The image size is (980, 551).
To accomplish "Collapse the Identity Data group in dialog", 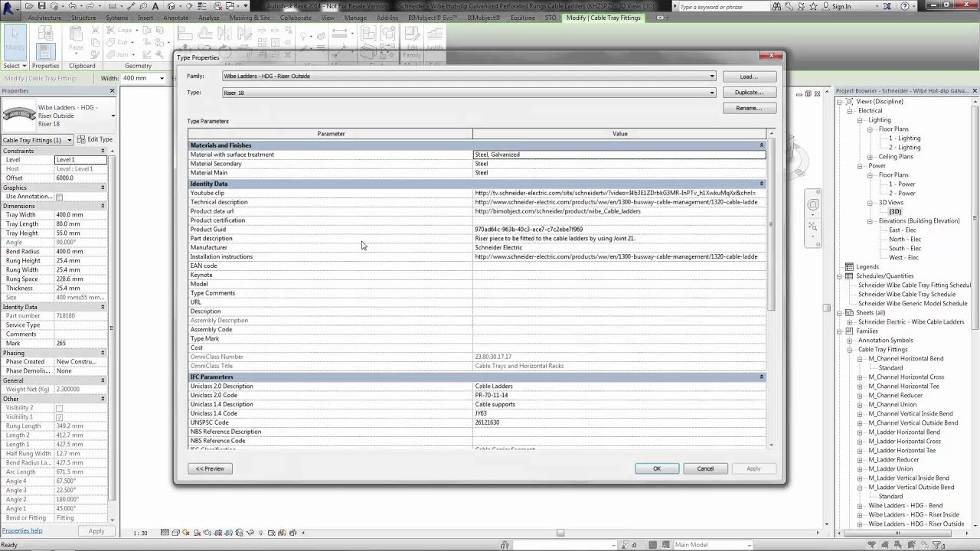I will (761, 184).
